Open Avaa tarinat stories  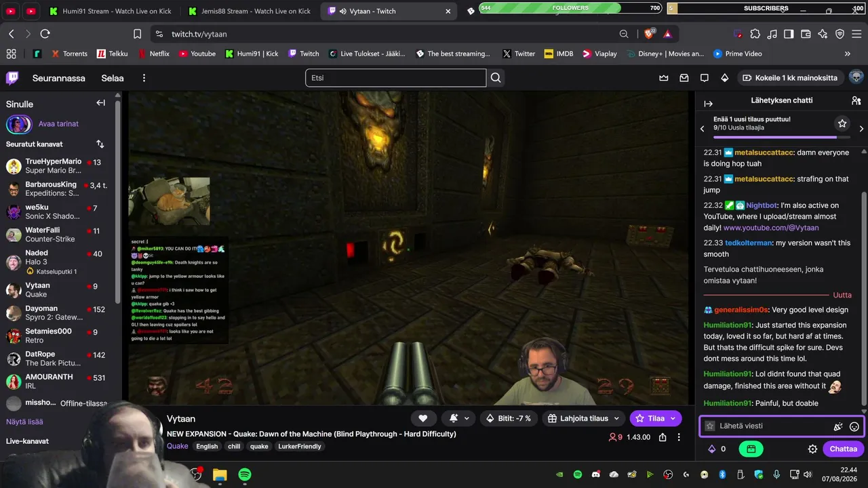pos(58,124)
